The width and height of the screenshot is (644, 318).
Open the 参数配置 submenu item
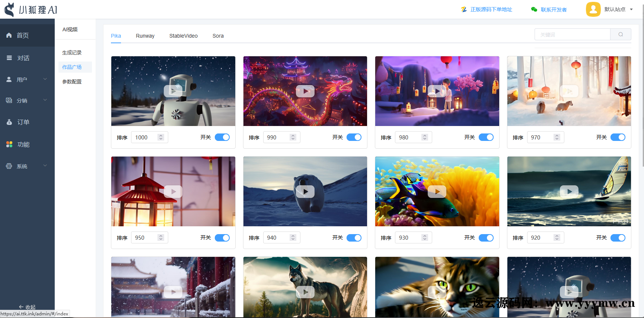[x=72, y=82]
